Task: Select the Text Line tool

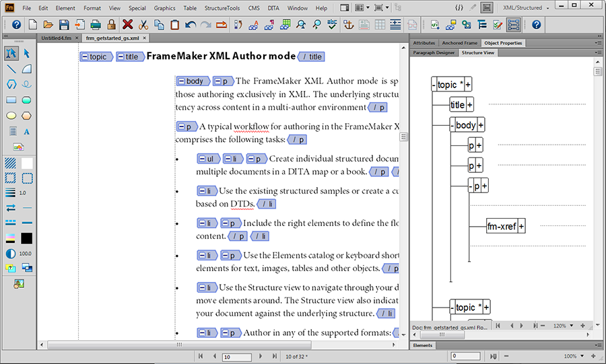Action: [x=27, y=132]
